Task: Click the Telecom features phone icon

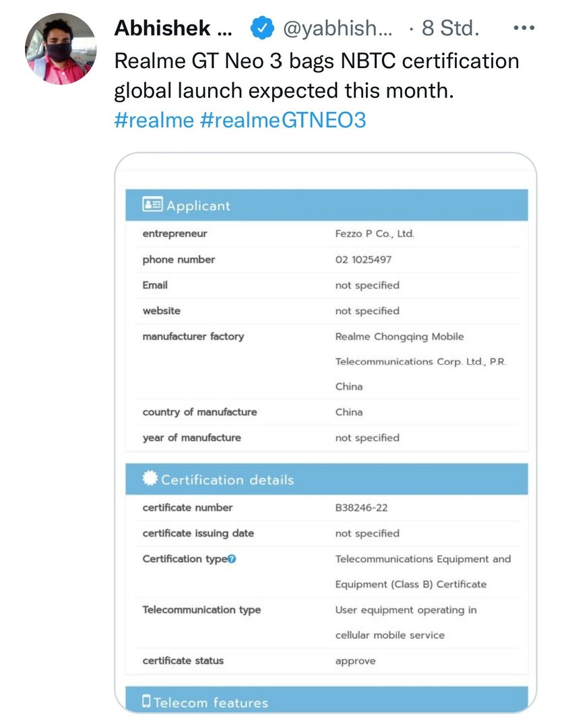Action: tap(146, 702)
